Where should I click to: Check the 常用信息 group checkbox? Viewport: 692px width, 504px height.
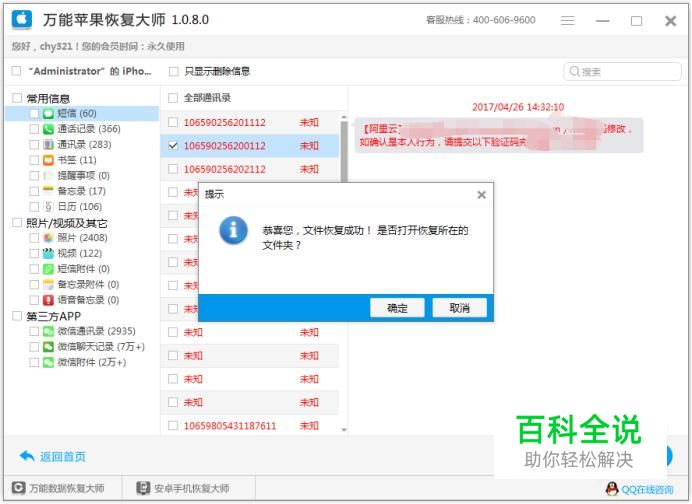[17, 98]
